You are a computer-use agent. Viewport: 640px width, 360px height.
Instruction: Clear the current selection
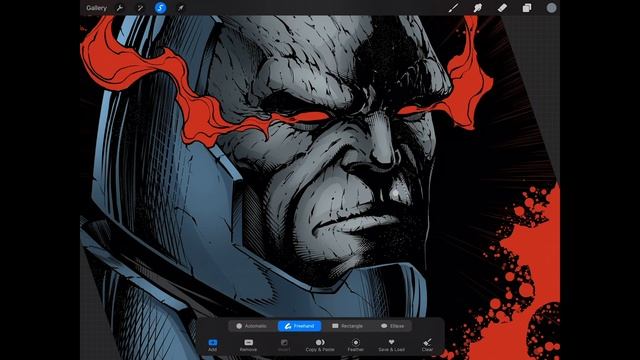tap(427, 345)
